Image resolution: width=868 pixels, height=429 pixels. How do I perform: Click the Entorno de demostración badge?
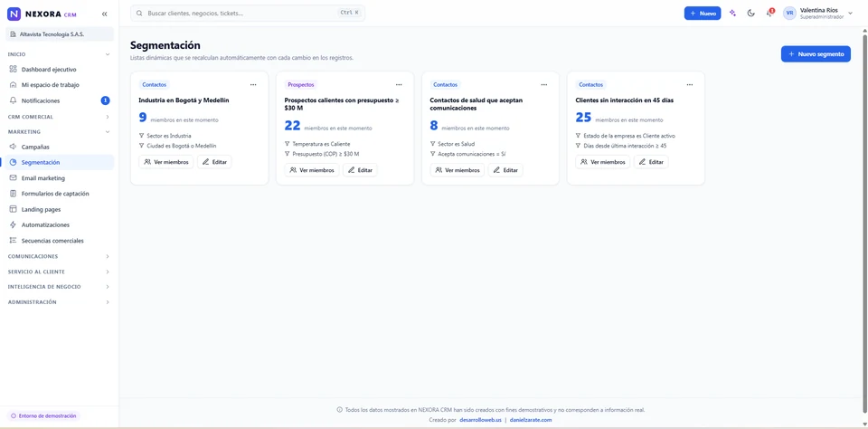(43, 415)
